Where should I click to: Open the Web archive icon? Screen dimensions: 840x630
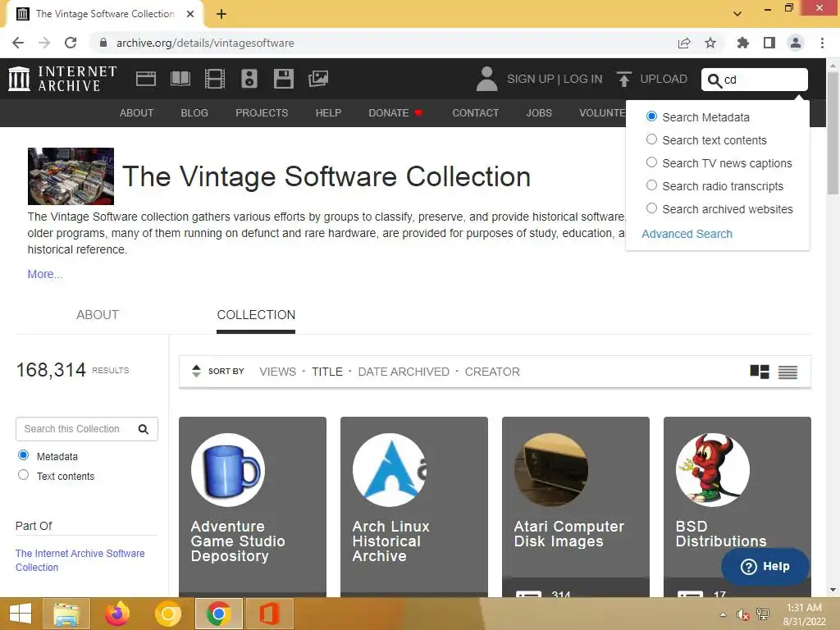pos(146,79)
